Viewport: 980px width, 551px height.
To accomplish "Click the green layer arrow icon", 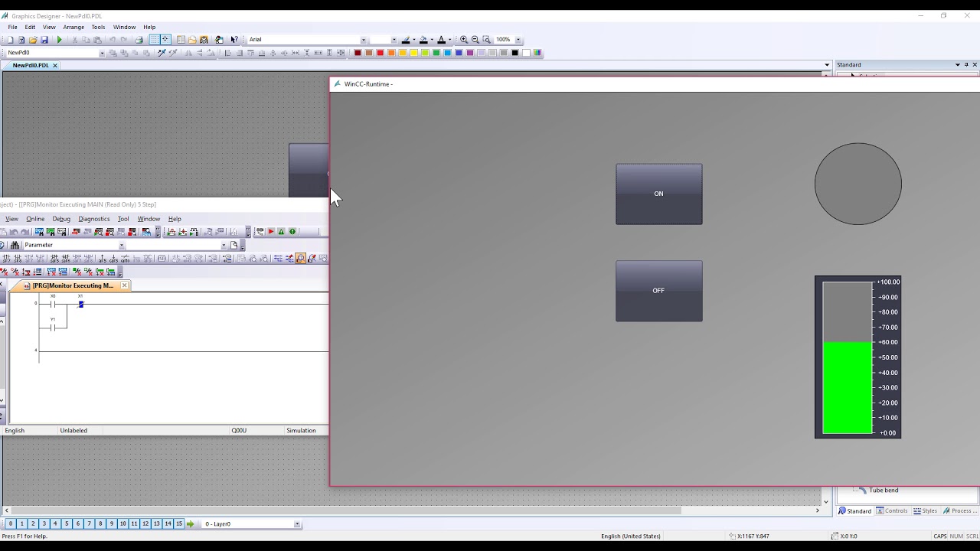I will 191,523.
